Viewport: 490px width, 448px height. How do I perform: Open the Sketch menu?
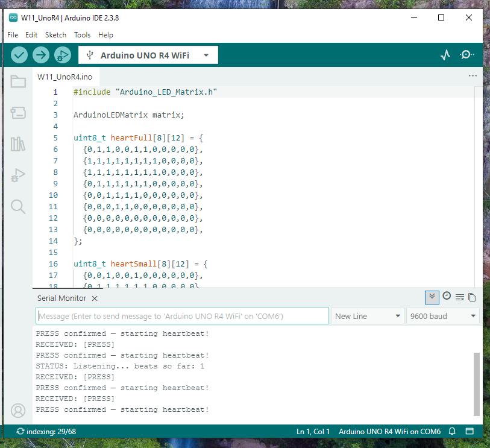tap(55, 35)
